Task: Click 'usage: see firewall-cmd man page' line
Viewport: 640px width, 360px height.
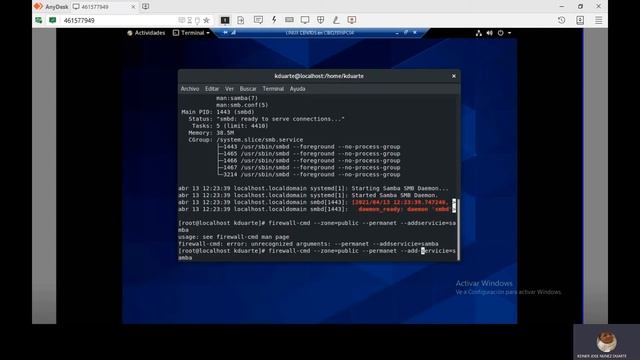Action: click(x=233, y=237)
